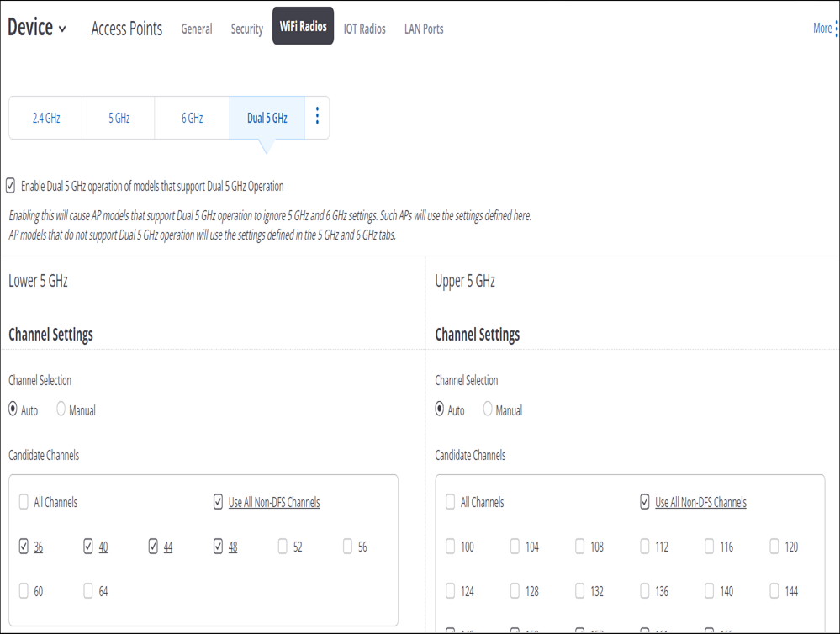The width and height of the screenshot is (840, 634).
Task: Uncheck channel 48
Action: click(x=218, y=546)
